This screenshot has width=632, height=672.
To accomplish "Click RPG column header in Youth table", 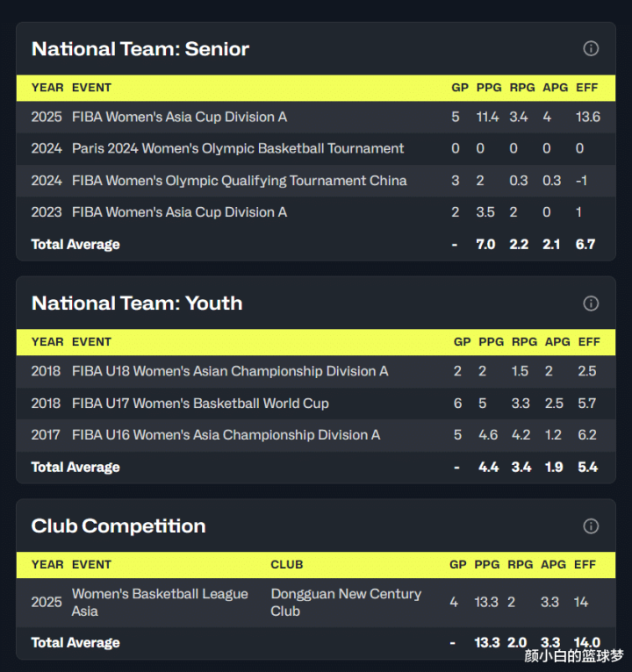I will coord(524,342).
